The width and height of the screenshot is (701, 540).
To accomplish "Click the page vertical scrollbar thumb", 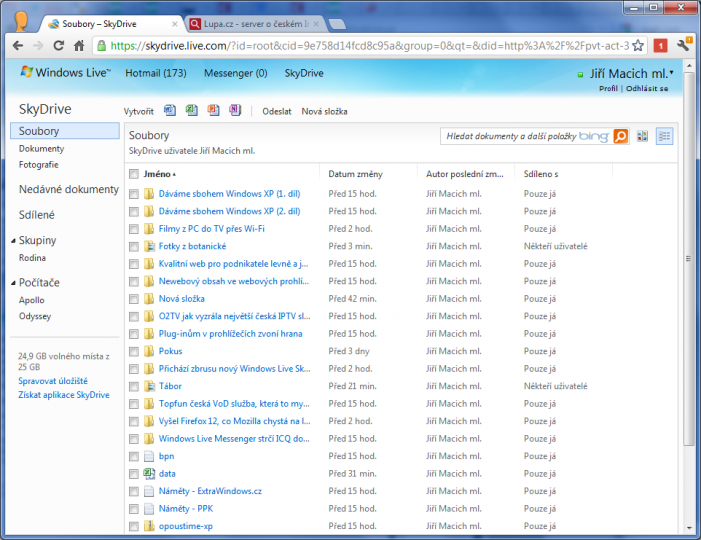I will tap(688, 258).
